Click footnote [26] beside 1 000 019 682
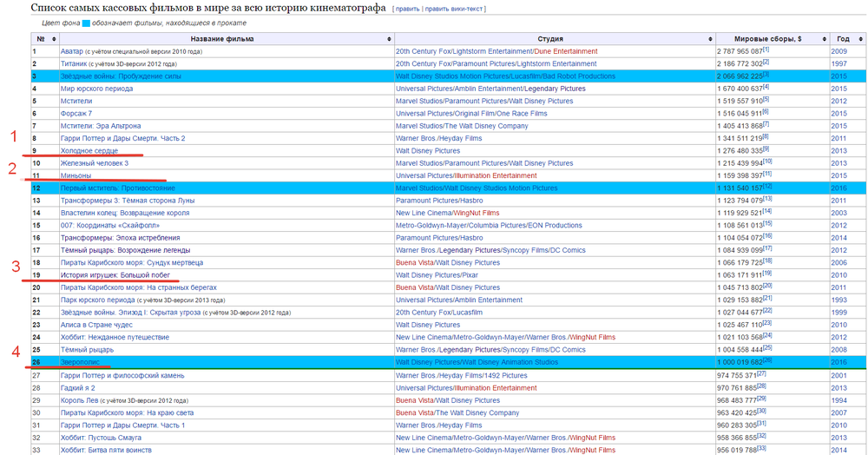The width and height of the screenshot is (868, 455). [768, 361]
